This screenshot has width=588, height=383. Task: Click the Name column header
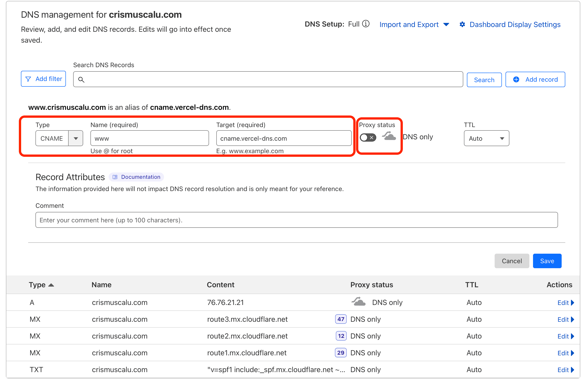[x=101, y=285]
